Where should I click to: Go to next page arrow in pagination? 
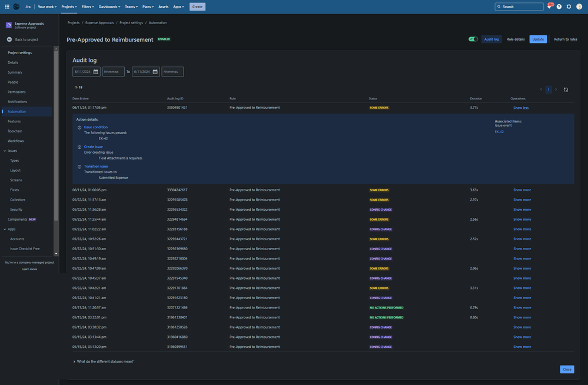(556, 89)
